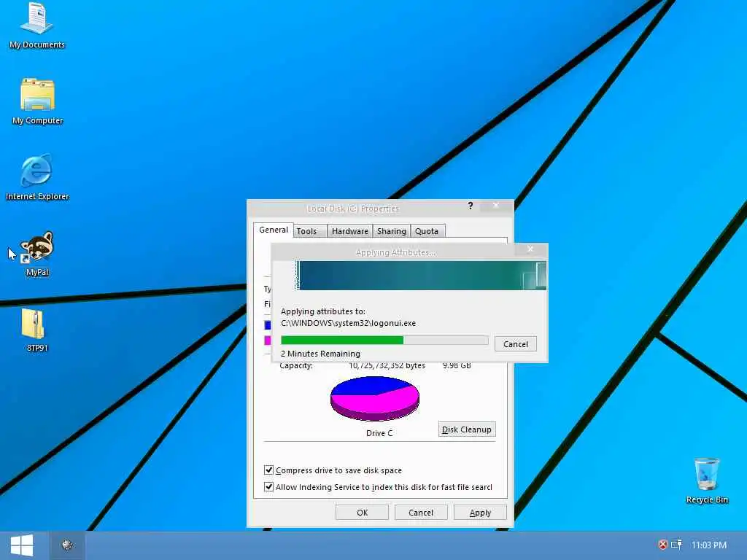Click the Drive C pie chart

pyautogui.click(x=375, y=399)
